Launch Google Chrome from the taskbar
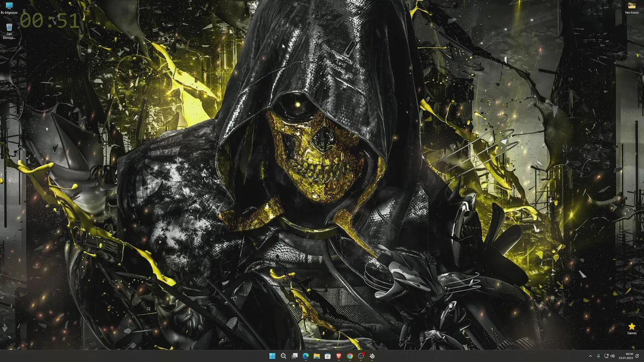This screenshot has width=644, height=362. click(x=350, y=356)
